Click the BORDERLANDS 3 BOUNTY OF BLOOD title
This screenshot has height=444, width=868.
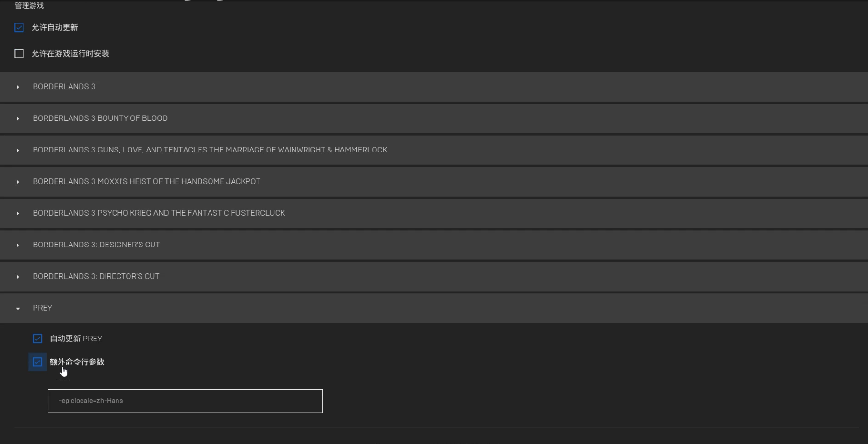click(100, 118)
